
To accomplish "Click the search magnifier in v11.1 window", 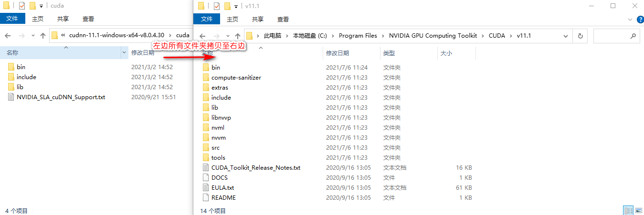I will 633,36.
